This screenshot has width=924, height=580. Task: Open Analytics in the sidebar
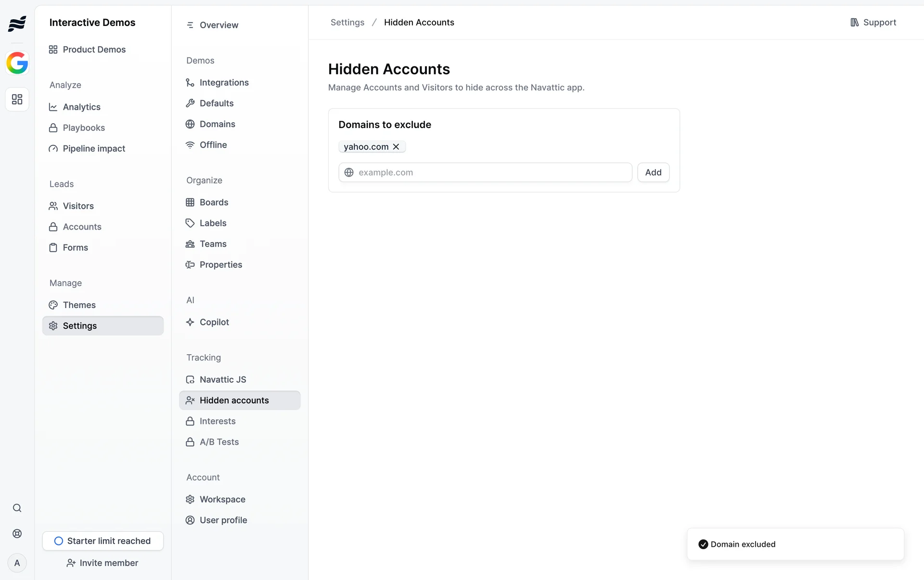pyautogui.click(x=81, y=107)
